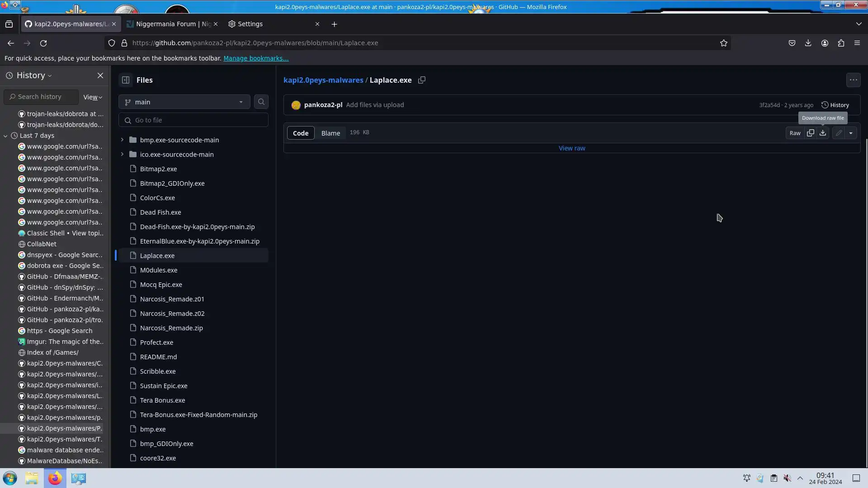The height and width of the screenshot is (488, 868).
Task: Close the History sidebar
Action: [x=100, y=75]
